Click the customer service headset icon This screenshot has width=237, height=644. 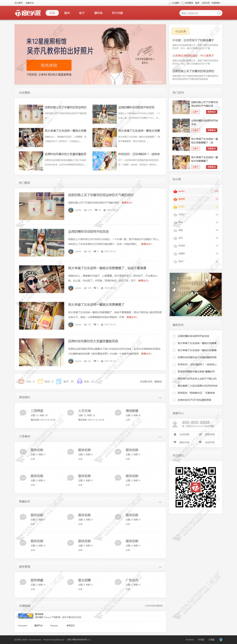click(x=175, y=424)
